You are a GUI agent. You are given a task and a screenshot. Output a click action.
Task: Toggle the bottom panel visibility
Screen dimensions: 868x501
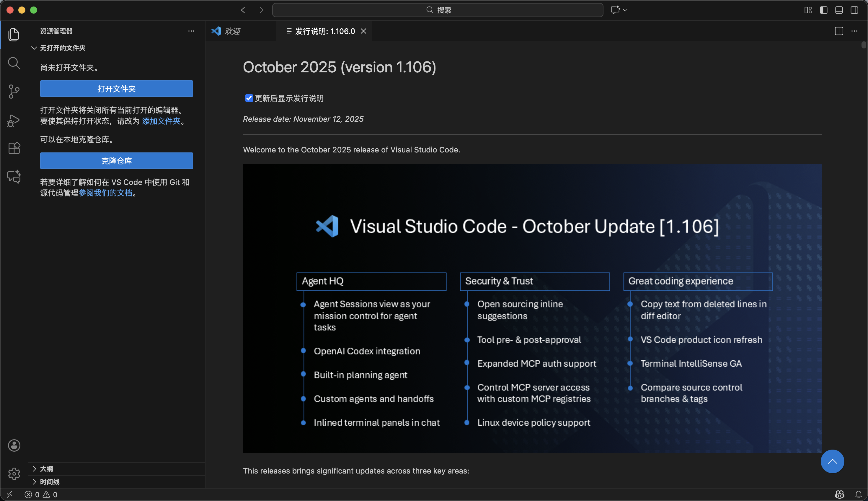click(839, 10)
